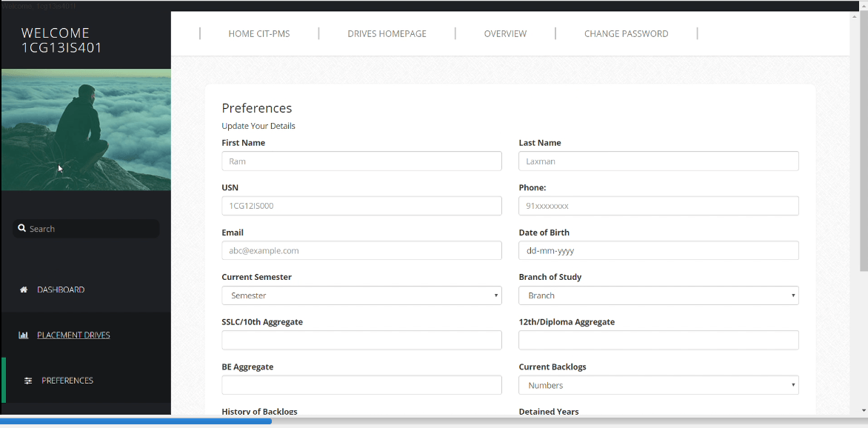This screenshot has height=428, width=868.
Task: Navigate to Dashboard in the sidebar
Action: tap(61, 290)
